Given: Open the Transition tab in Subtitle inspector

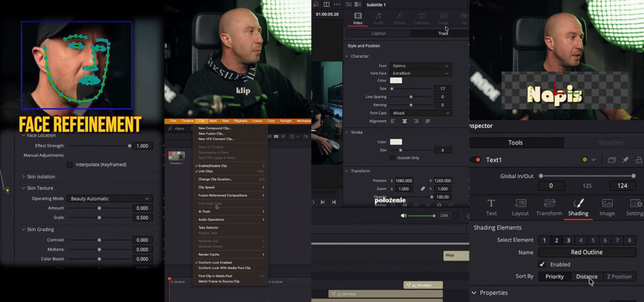Looking at the screenshot, I should point(421,18).
